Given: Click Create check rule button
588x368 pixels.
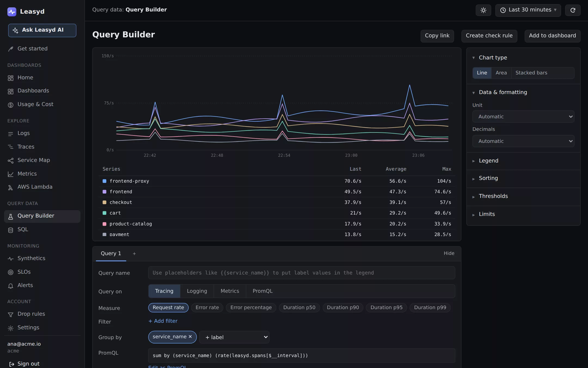Looking at the screenshot, I should click(489, 36).
